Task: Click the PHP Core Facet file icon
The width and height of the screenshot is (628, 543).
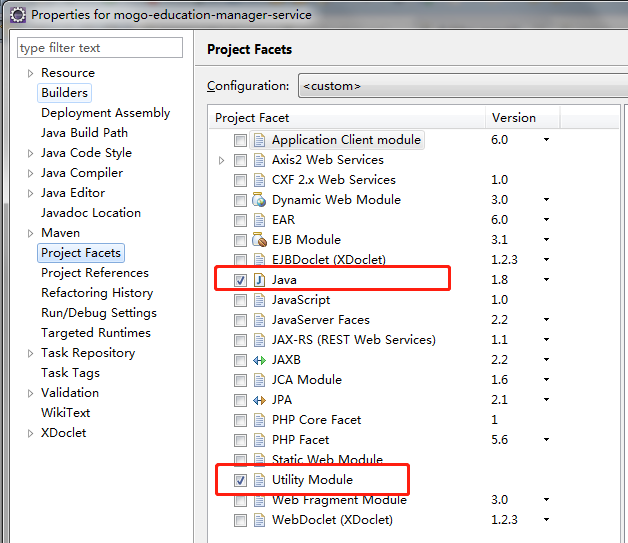Action: [x=259, y=420]
